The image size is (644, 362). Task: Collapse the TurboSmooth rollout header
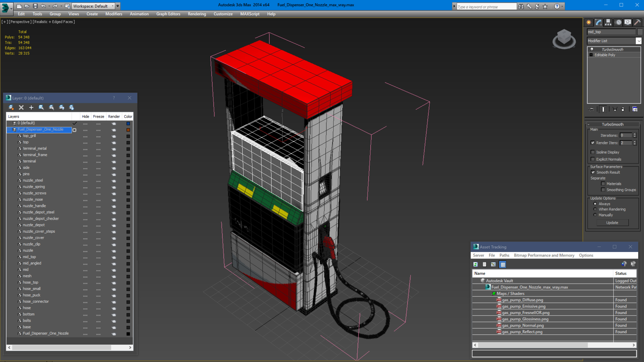click(612, 124)
